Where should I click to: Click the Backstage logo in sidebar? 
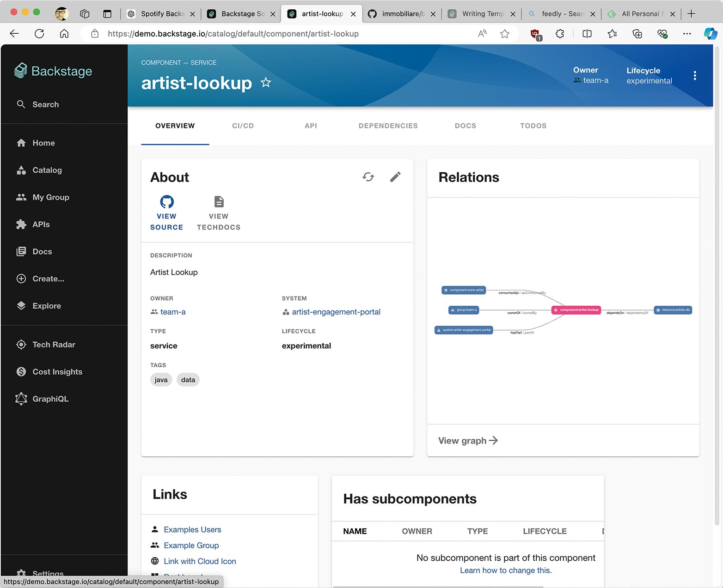(53, 71)
